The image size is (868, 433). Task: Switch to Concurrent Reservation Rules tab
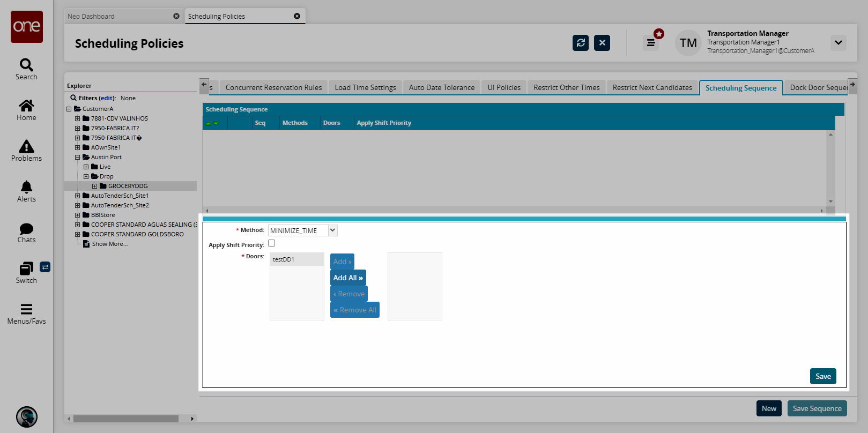(273, 87)
